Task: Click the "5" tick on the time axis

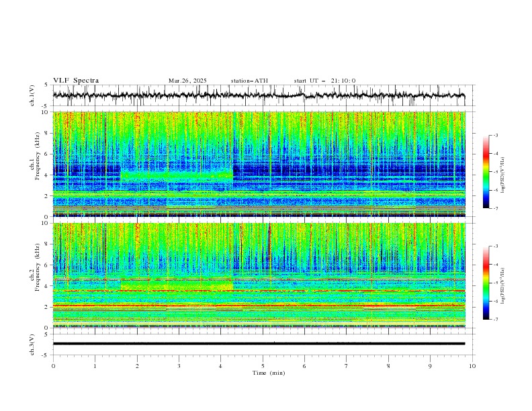Action: 263,366
